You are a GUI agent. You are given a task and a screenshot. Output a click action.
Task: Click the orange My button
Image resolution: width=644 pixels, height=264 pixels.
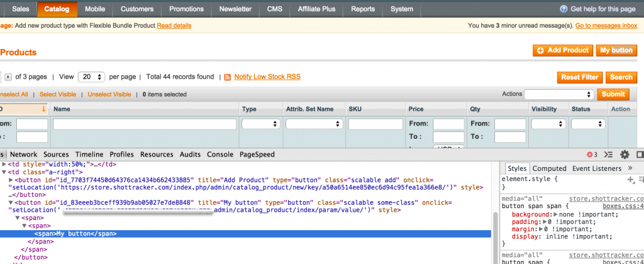coord(616,50)
